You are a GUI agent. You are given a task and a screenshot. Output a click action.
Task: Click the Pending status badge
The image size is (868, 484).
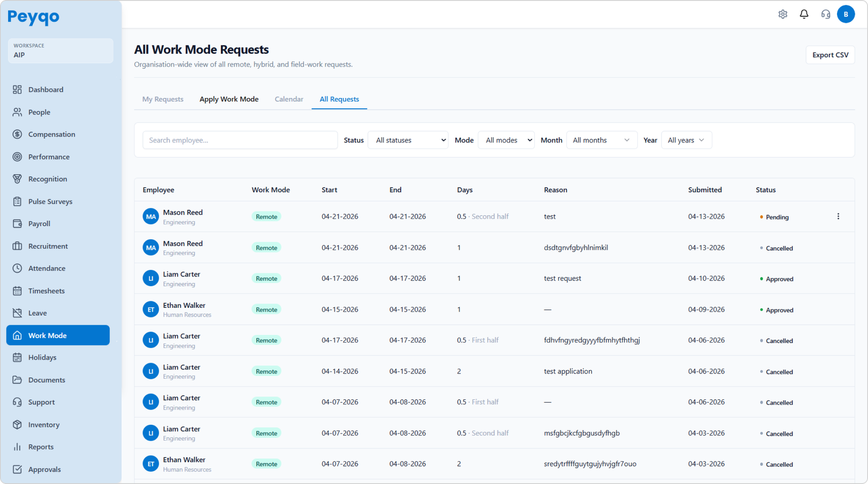point(774,217)
